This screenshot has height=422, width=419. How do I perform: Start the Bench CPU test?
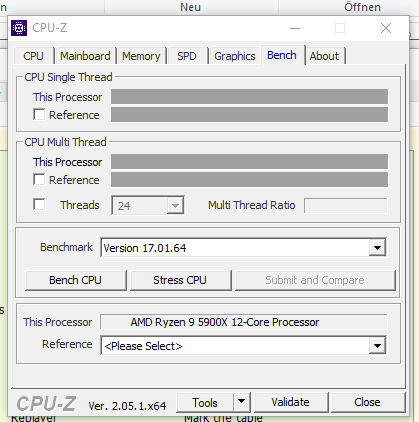coord(76,280)
